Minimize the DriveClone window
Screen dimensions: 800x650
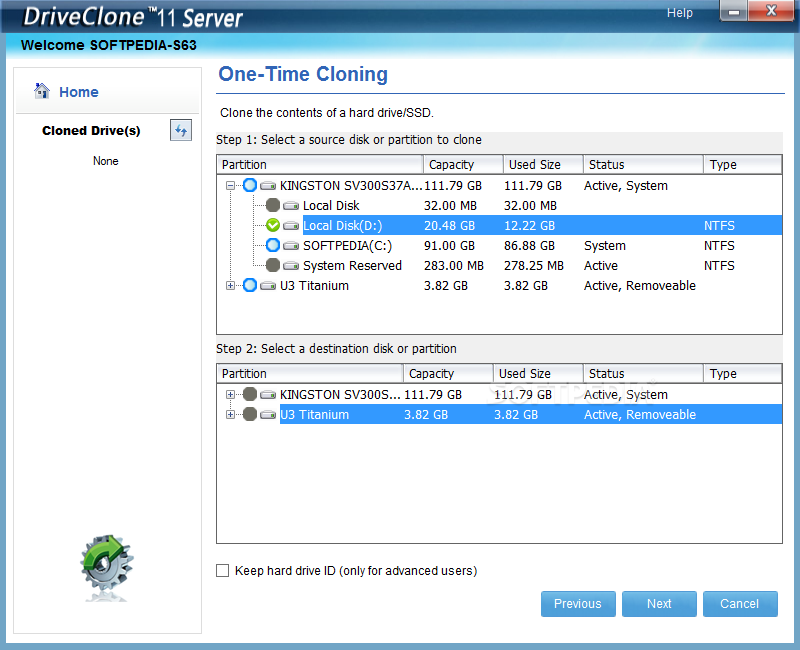(x=734, y=11)
